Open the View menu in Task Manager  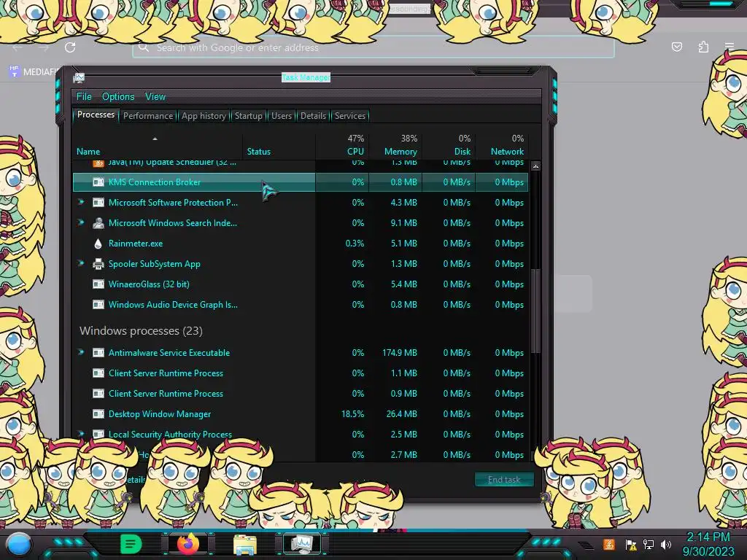(x=155, y=97)
